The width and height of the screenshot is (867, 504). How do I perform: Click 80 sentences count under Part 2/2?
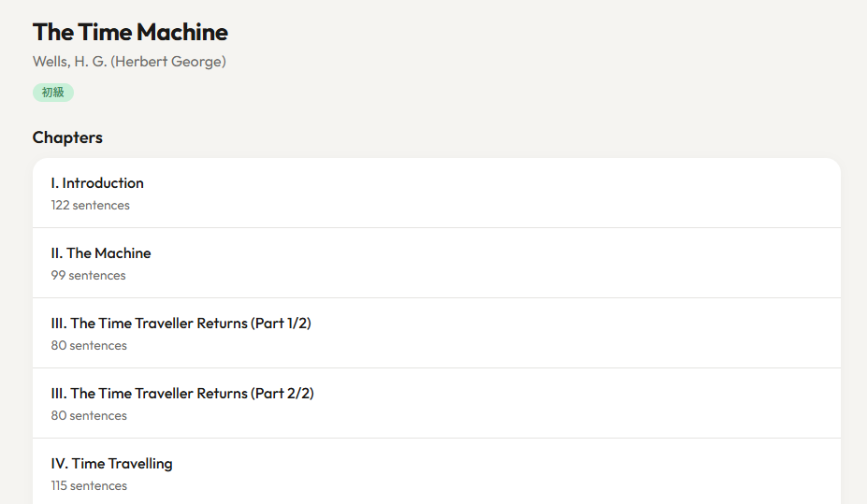coord(89,416)
